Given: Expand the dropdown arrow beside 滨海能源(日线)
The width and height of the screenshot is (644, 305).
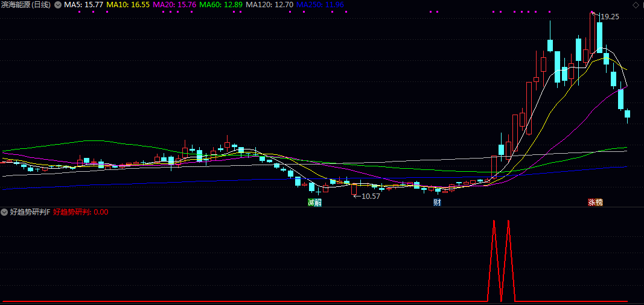Looking at the screenshot, I should [x=57, y=5].
